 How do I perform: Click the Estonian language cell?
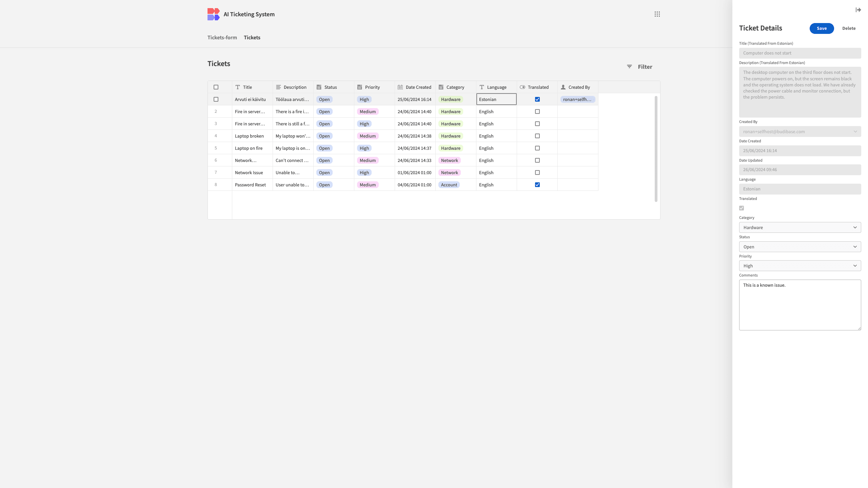point(496,99)
